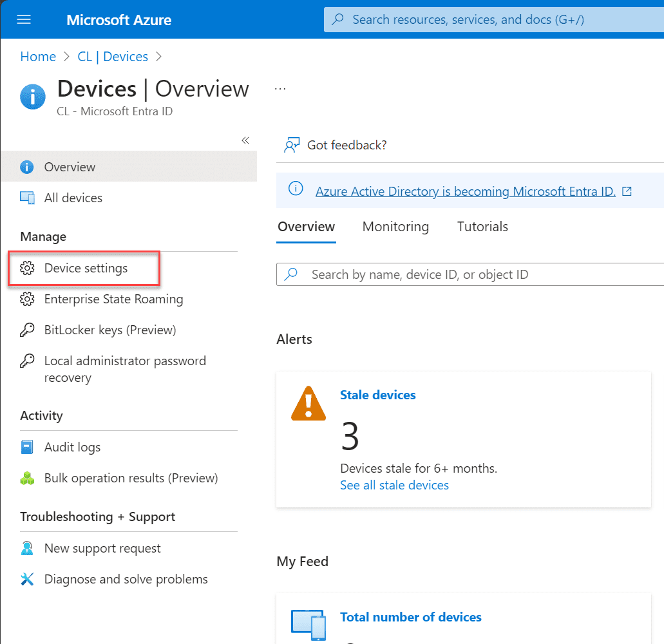Screen dimensions: 664x644
Task: Click the All devices icon
Action: [x=27, y=198]
